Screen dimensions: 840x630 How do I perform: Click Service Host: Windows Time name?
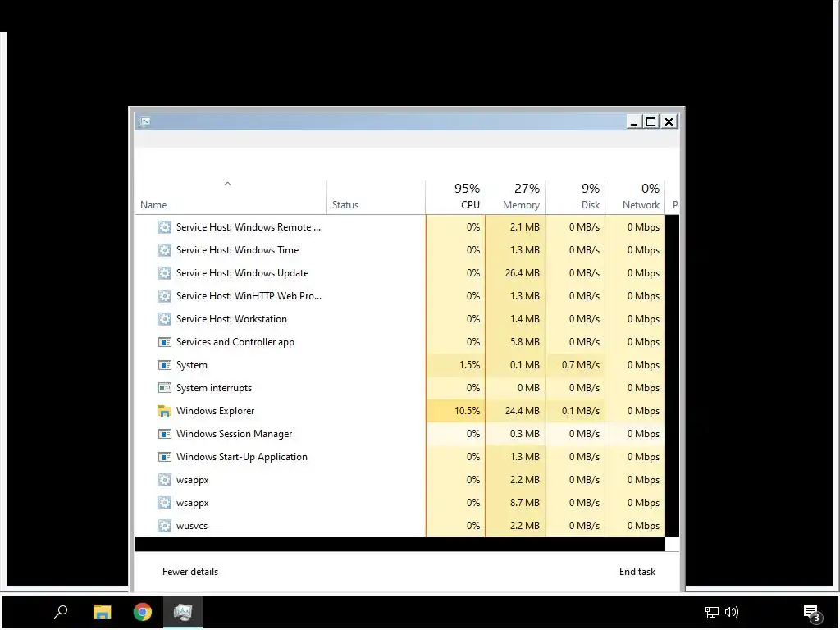(237, 250)
